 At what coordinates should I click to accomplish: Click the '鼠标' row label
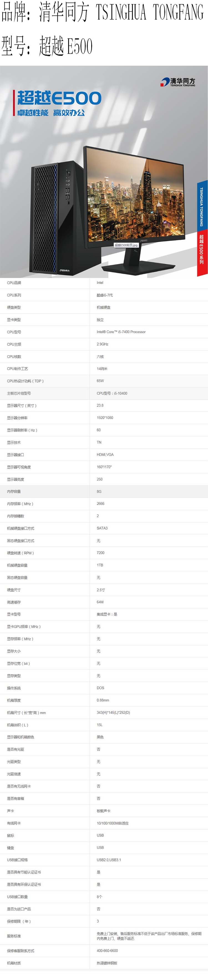coord(10,835)
